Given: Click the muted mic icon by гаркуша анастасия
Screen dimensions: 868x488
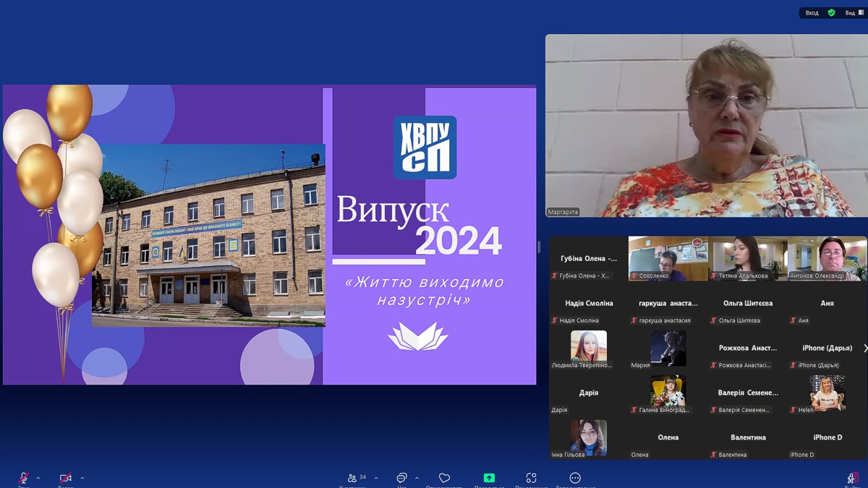Looking at the screenshot, I should (x=634, y=320).
